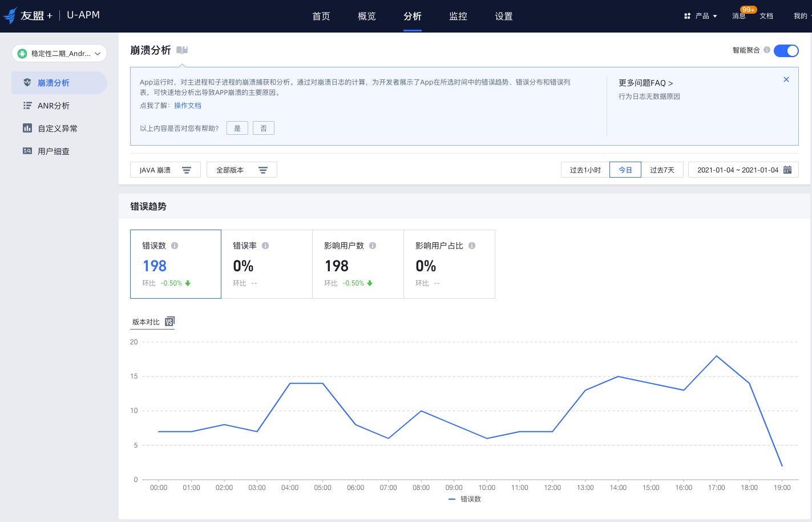
Task: Open the 文档 link
Action: point(766,16)
